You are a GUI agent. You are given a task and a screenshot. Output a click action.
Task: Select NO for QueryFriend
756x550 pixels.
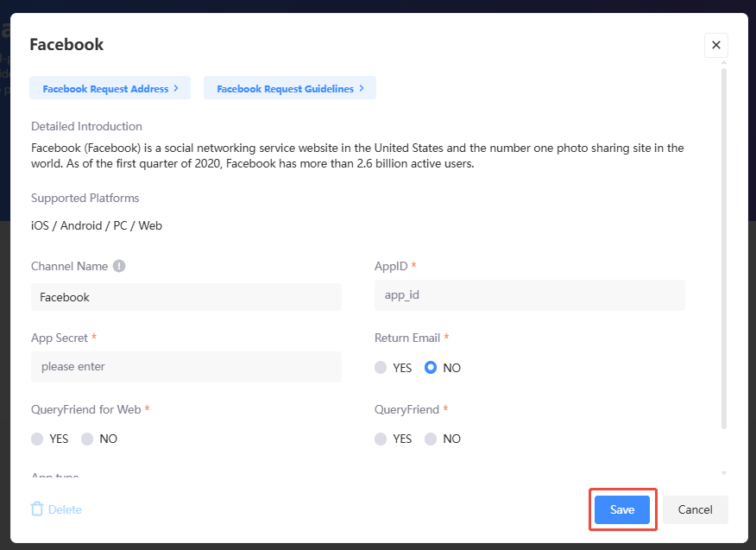pyautogui.click(x=430, y=439)
